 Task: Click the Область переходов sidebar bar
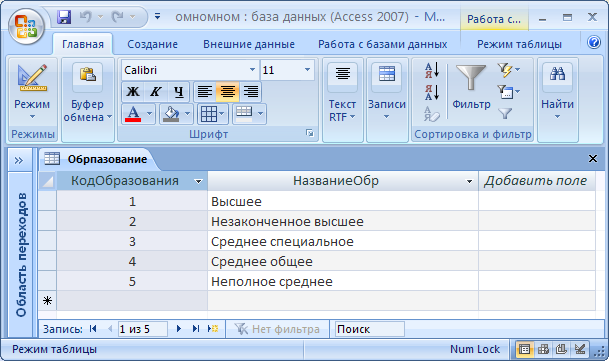pyautogui.click(x=21, y=255)
